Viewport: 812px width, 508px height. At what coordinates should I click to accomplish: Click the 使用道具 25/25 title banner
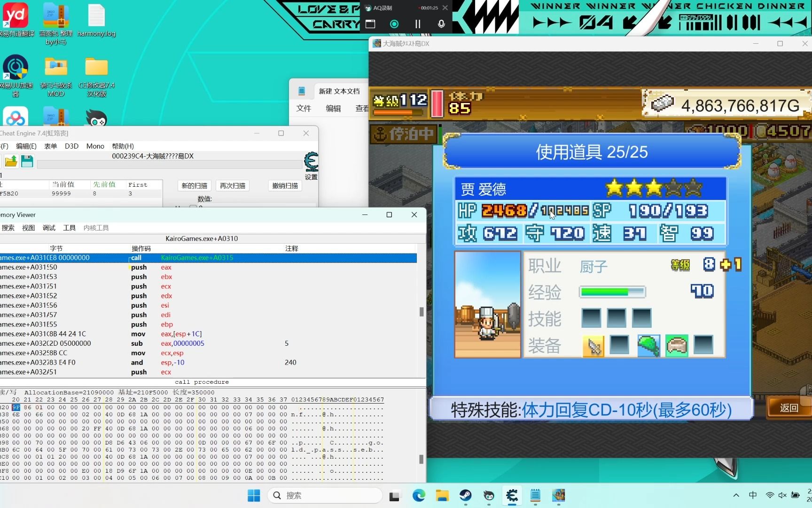(x=592, y=152)
